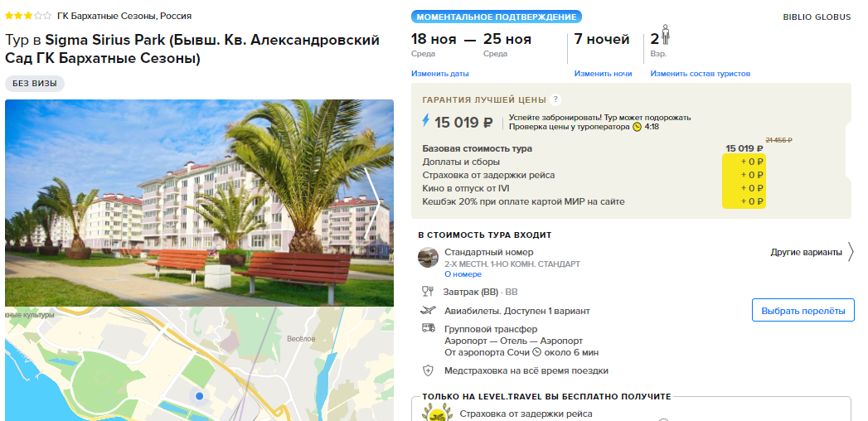Click the blue hotel marker on map
The height and width of the screenshot is (421, 868).
tap(199, 396)
